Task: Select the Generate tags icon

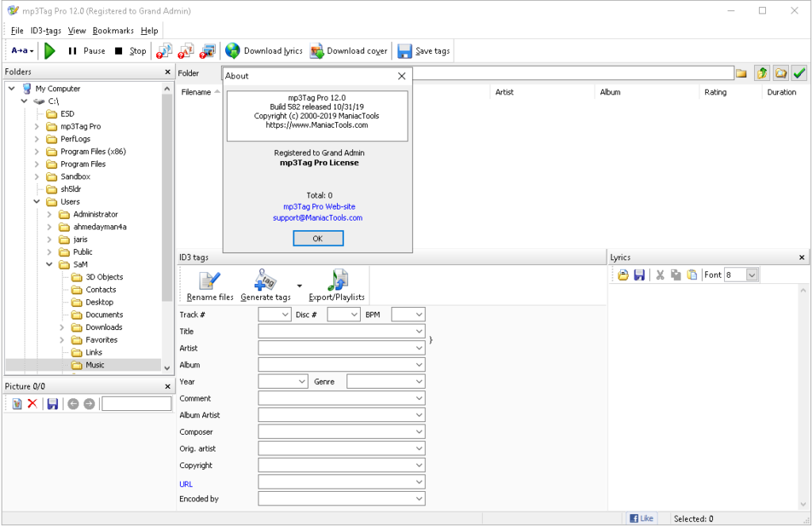Action: click(264, 279)
